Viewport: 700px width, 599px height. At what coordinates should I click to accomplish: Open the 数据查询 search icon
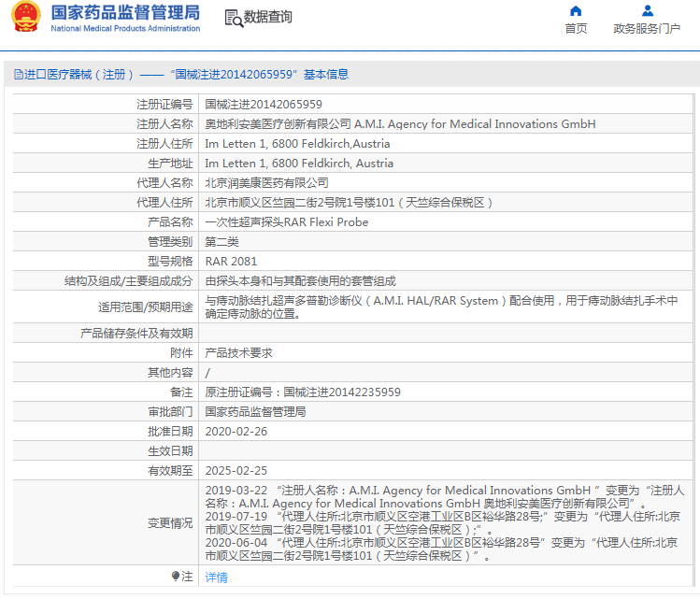234,18
